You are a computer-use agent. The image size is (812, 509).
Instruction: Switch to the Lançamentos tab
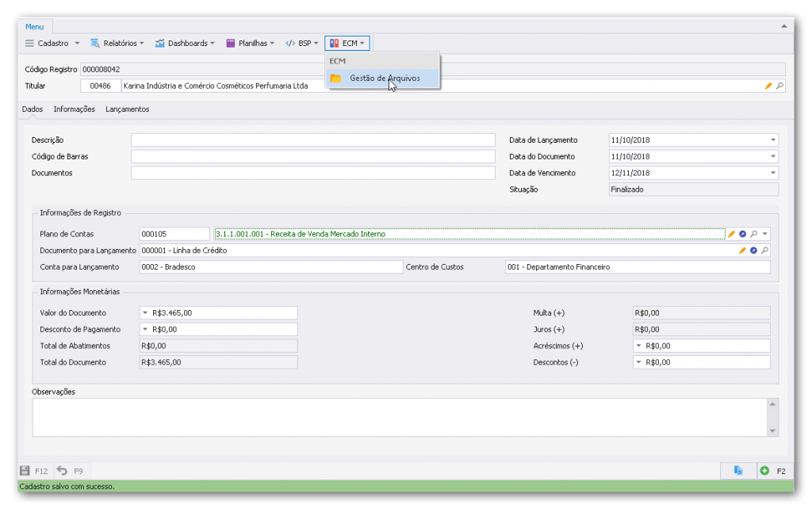coord(128,109)
